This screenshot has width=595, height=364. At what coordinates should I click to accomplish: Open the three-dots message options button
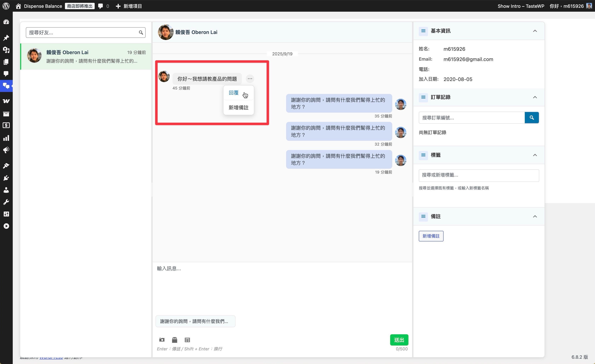click(250, 79)
